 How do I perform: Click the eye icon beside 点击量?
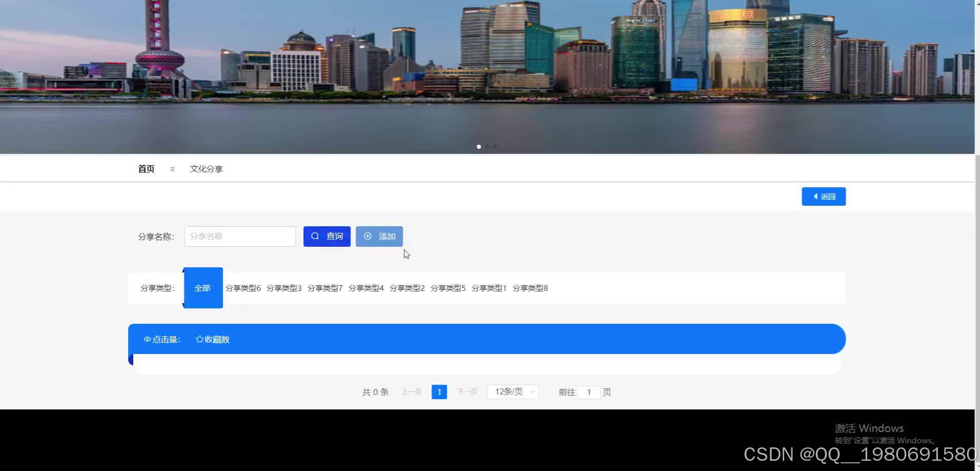[147, 339]
